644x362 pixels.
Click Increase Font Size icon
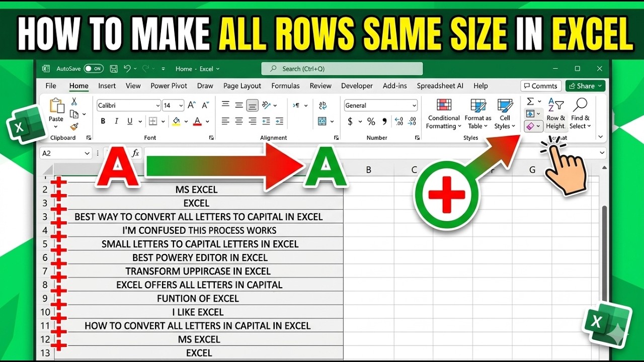click(192, 106)
